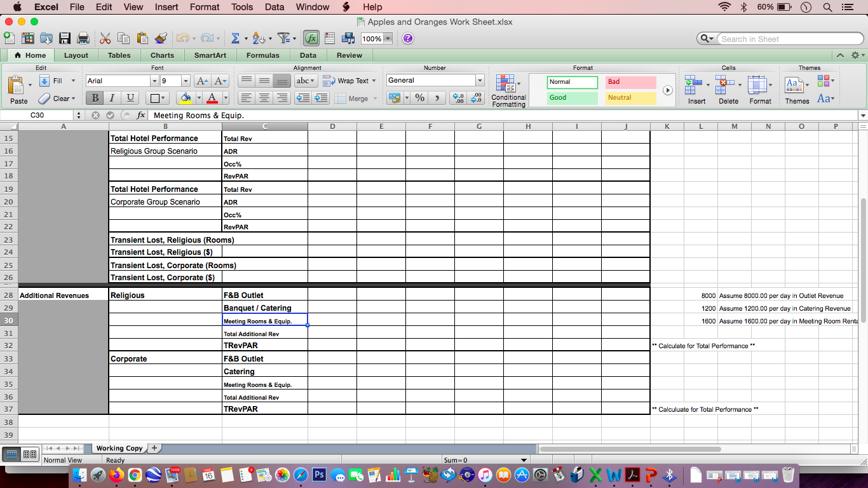
Task: Apply the Good cell style
Action: pyautogui.click(x=571, y=97)
